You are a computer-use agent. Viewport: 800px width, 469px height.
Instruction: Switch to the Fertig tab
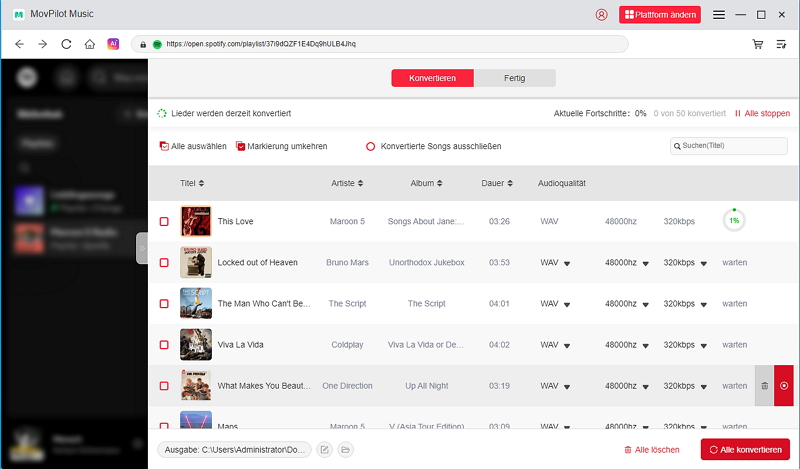[x=514, y=78]
